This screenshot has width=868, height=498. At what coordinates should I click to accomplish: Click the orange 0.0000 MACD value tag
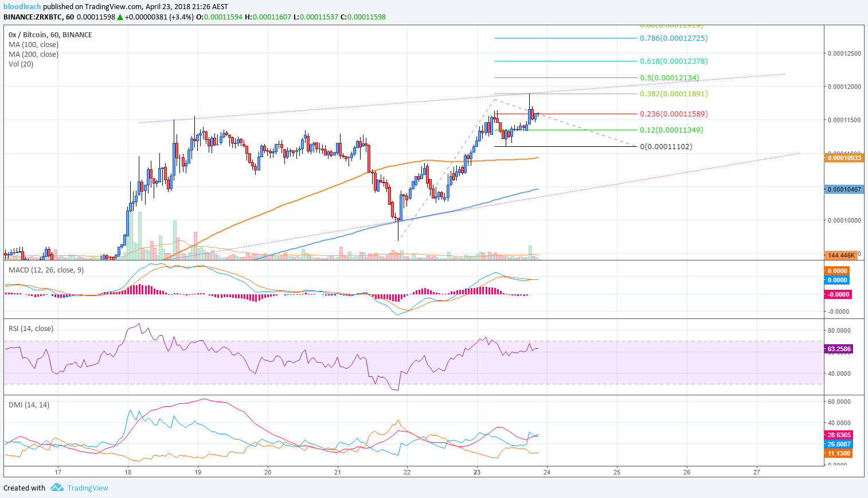837,270
